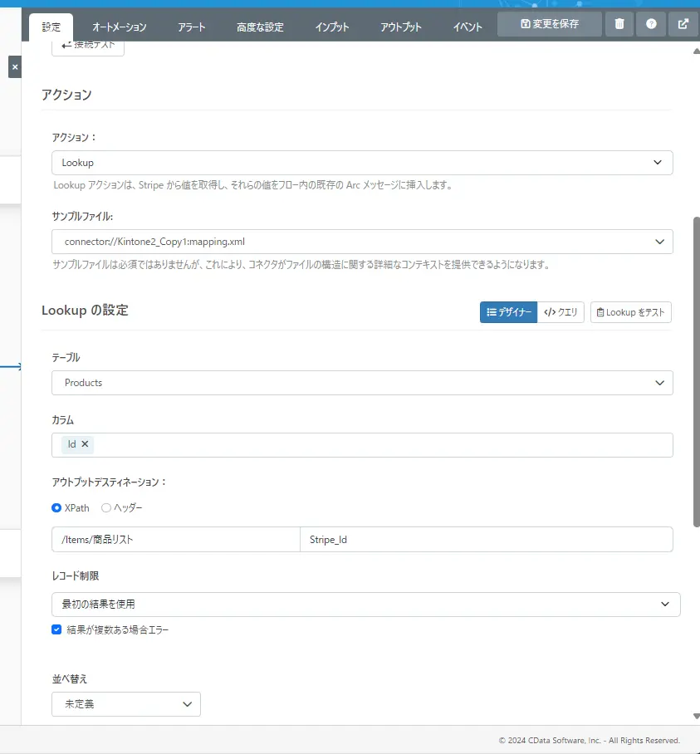The height and width of the screenshot is (754, 700).
Task: Switch to the アウトプット tab
Action: (400, 27)
